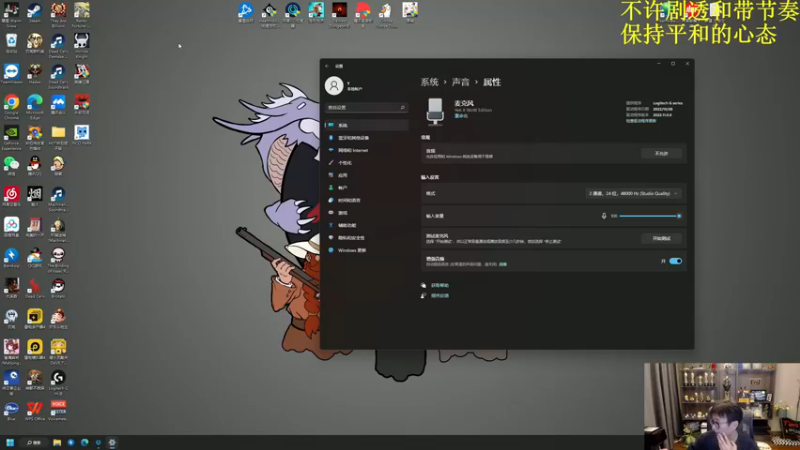Viewport: 800px width, 450px height.
Task: Click the webcam video overlay thumbnail
Action: tap(722, 406)
